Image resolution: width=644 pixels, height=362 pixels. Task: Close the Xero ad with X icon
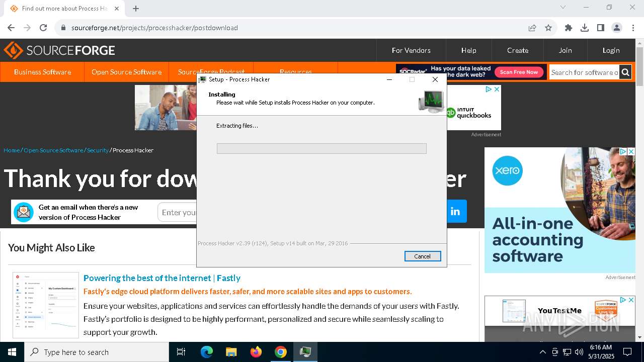[630, 151]
